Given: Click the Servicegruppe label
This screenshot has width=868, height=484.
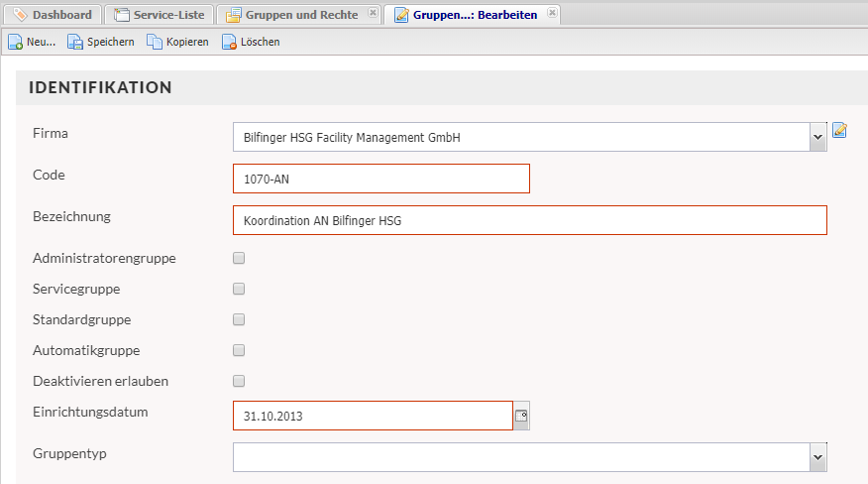Looking at the screenshot, I should (x=76, y=290).
